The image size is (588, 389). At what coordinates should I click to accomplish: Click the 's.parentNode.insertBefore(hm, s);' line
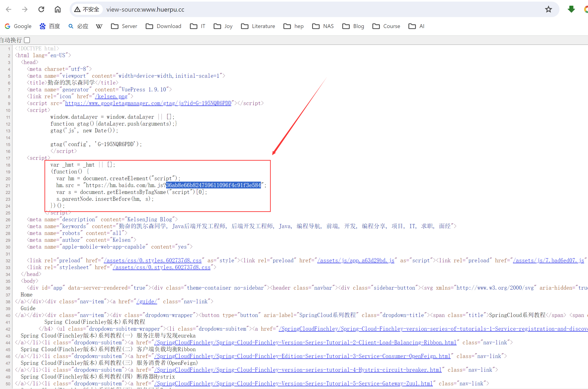105,199
